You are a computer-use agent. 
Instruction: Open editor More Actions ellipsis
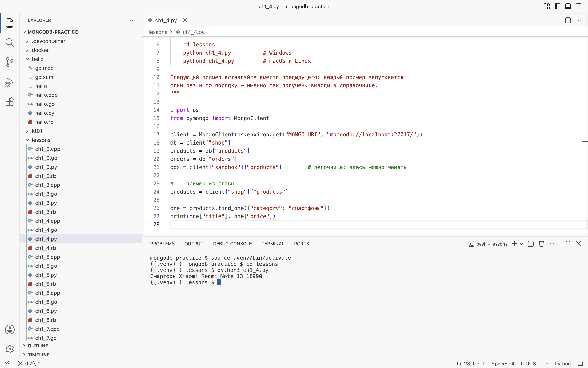coord(579,20)
